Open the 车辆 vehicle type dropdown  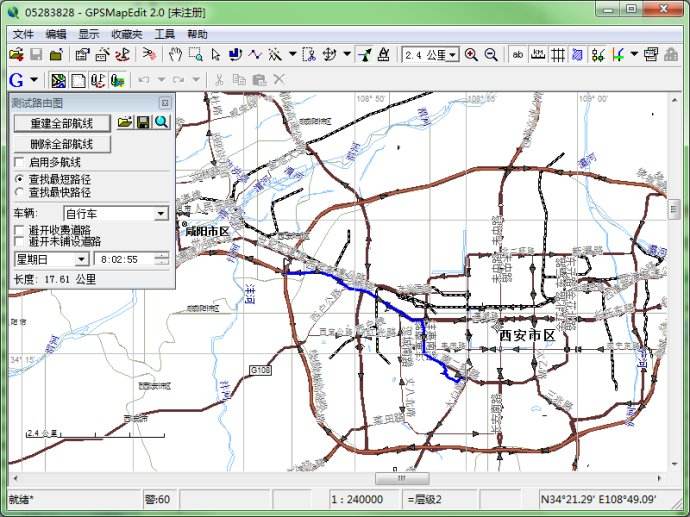click(161, 214)
